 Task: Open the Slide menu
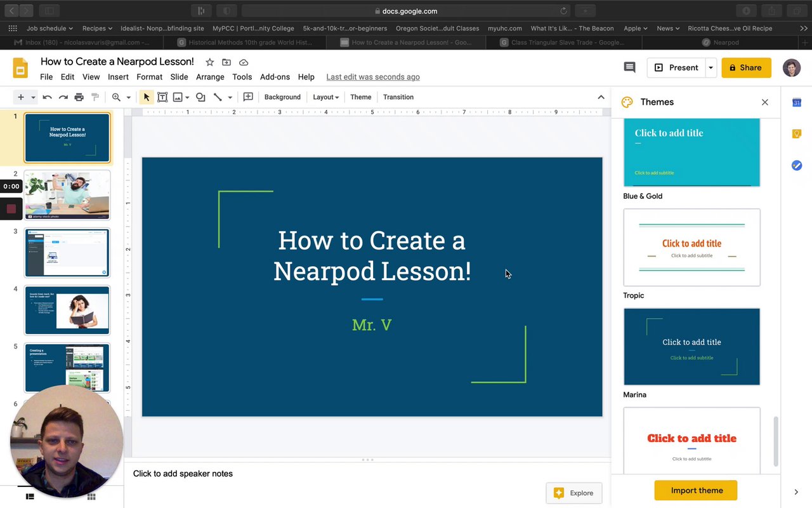179,77
